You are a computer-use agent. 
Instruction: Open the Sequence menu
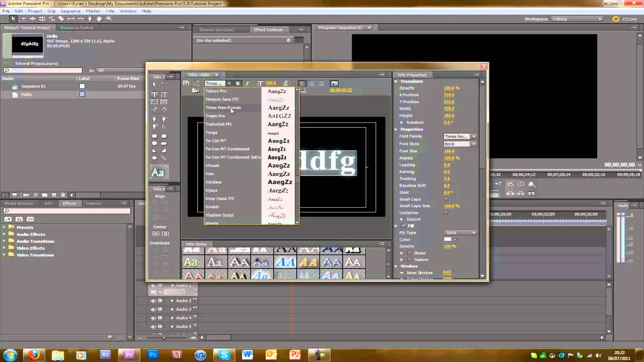70,11
